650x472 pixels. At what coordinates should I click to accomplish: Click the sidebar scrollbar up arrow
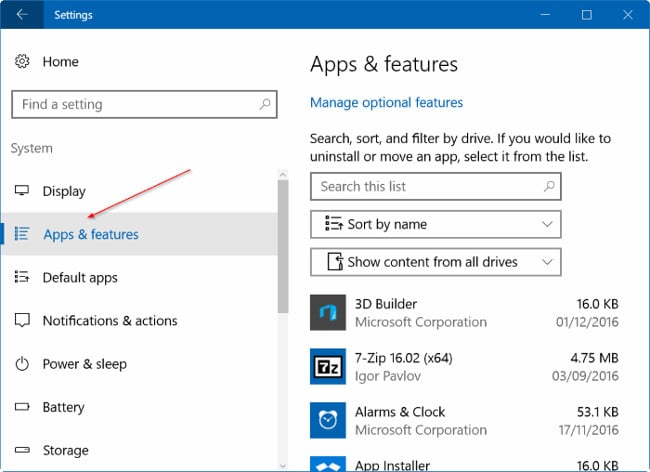283,174
